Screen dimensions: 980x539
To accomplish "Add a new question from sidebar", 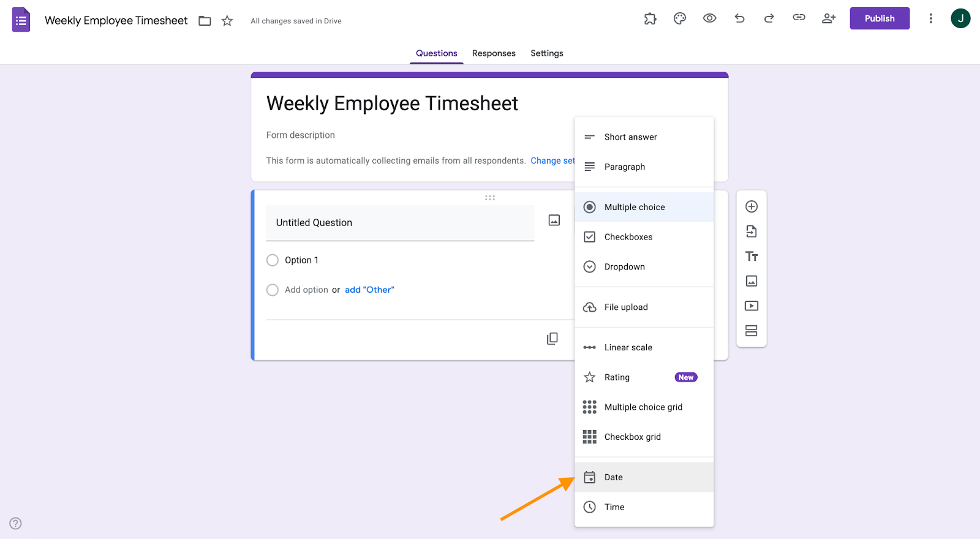I will click(x=752, y=207).
